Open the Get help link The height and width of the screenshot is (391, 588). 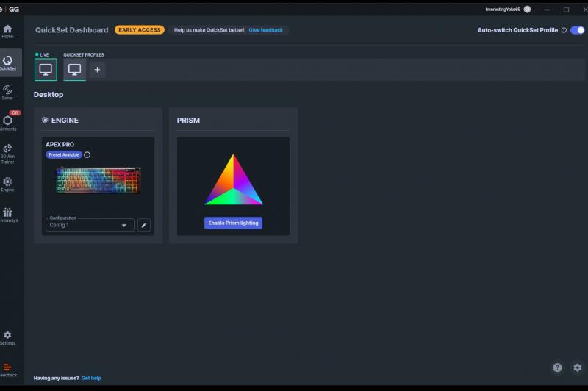tap(91, 378)
